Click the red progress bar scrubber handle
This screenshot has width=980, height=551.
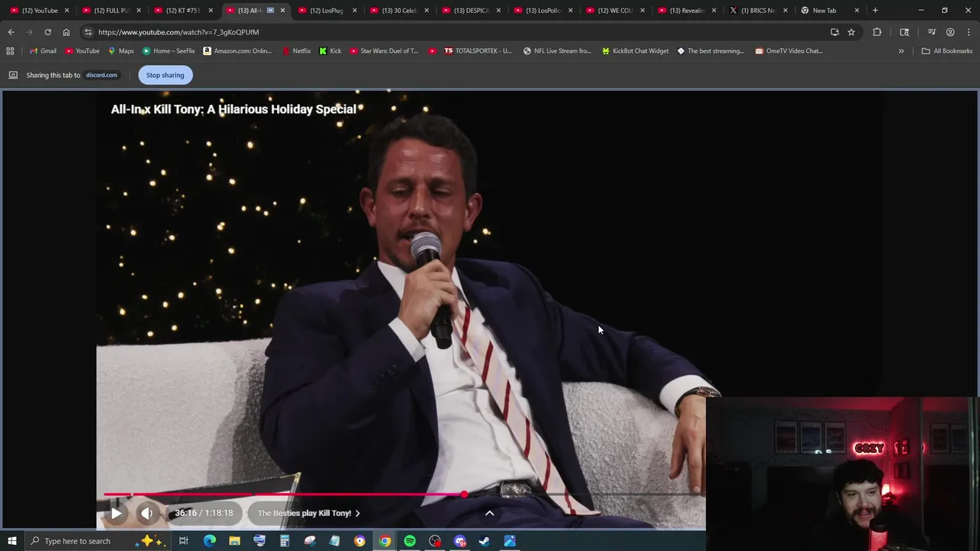[x=464, y=494]
